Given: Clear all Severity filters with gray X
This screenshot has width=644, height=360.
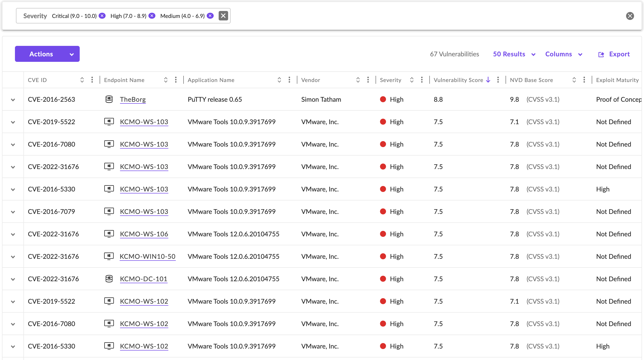Looking at the screenshot, I should pos(223,16).
